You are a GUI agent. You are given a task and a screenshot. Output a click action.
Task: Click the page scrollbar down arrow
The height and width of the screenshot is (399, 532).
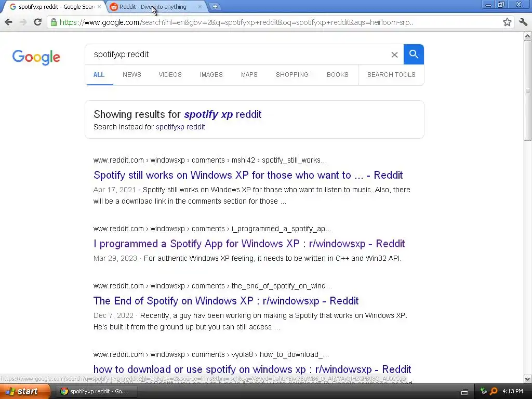click(x=527, y=379)
